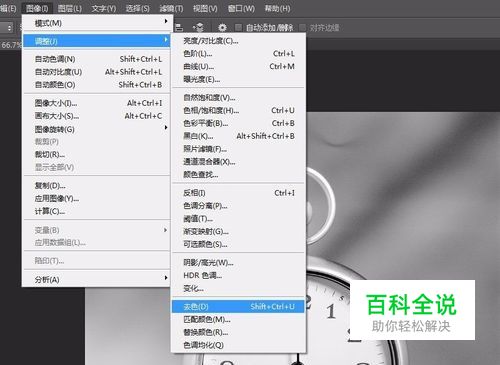Open 阈值(T)... adjustment
The width and height of the screenshot is (500, 365).
238,219
